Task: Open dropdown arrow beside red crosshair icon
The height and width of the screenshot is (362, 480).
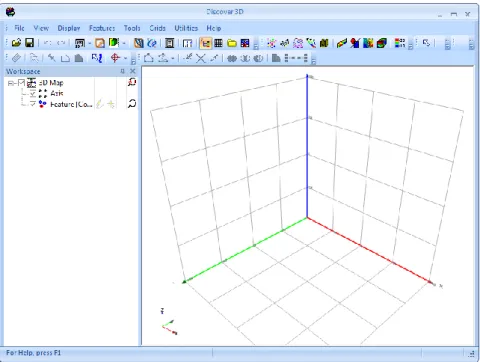Action: click(125, 58)
